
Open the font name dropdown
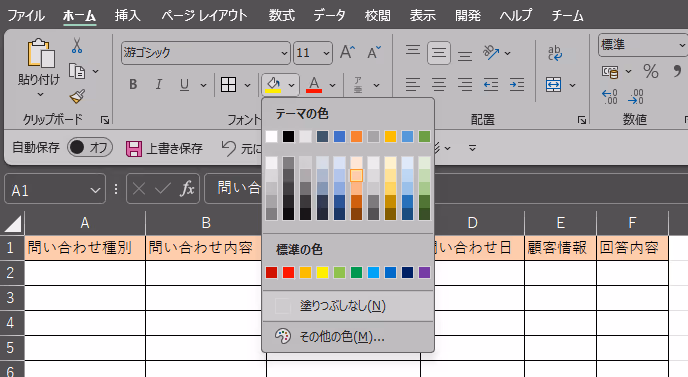(x=284, y=53)
